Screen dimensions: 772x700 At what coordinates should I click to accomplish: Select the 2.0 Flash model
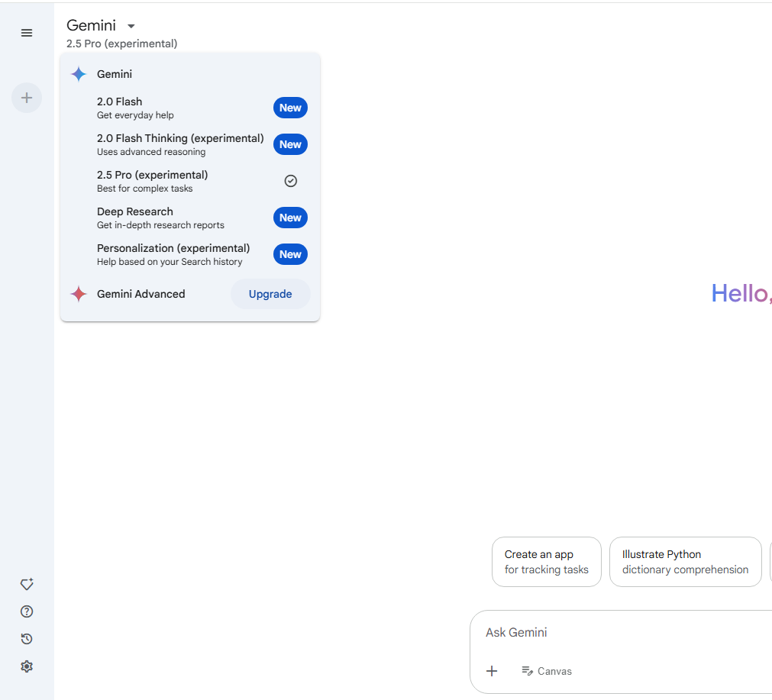pyautogui.click(x=190, y=108)
